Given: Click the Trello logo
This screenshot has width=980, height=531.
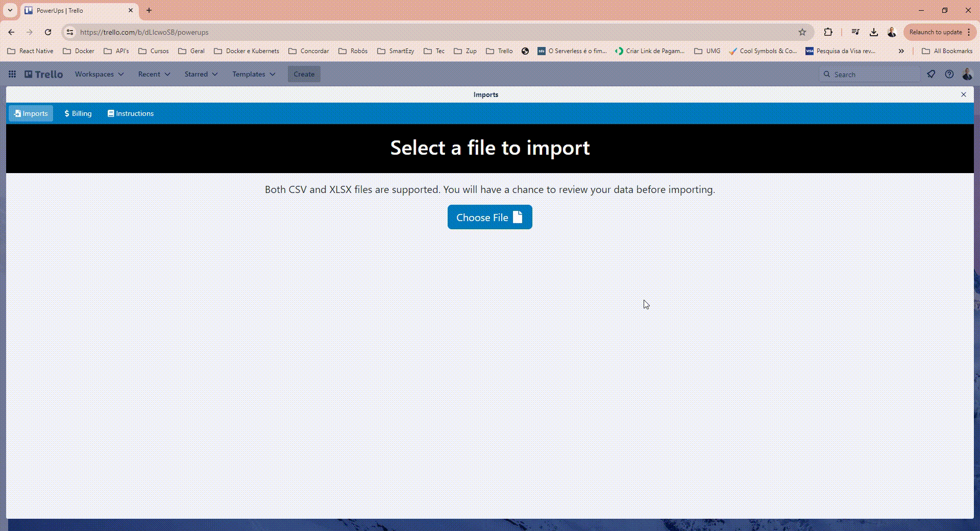Looking at the screenshot, I should (43, 74).
